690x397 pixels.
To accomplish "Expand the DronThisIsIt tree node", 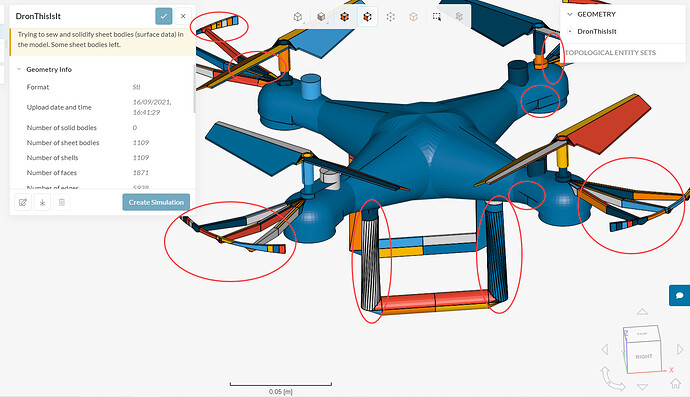I will (x=570, y=31).
